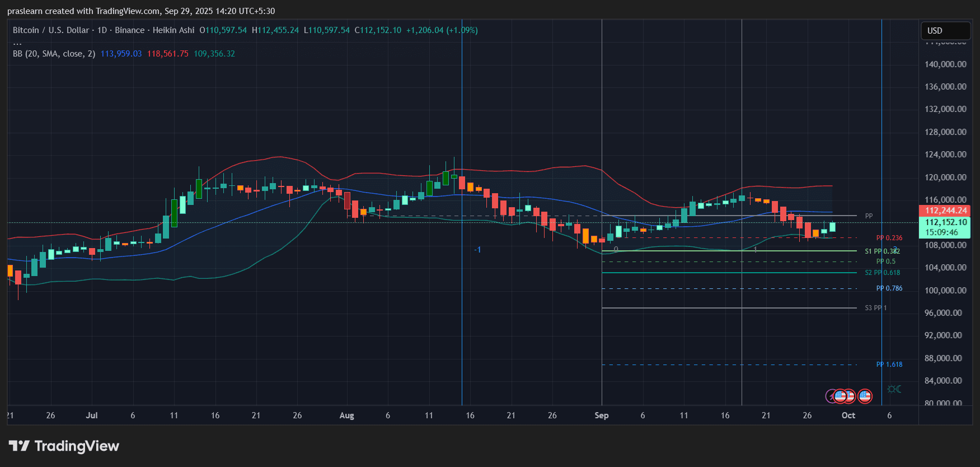
Task: Click the PP 0.786 blue level label
Action: (x=889, y=288)
